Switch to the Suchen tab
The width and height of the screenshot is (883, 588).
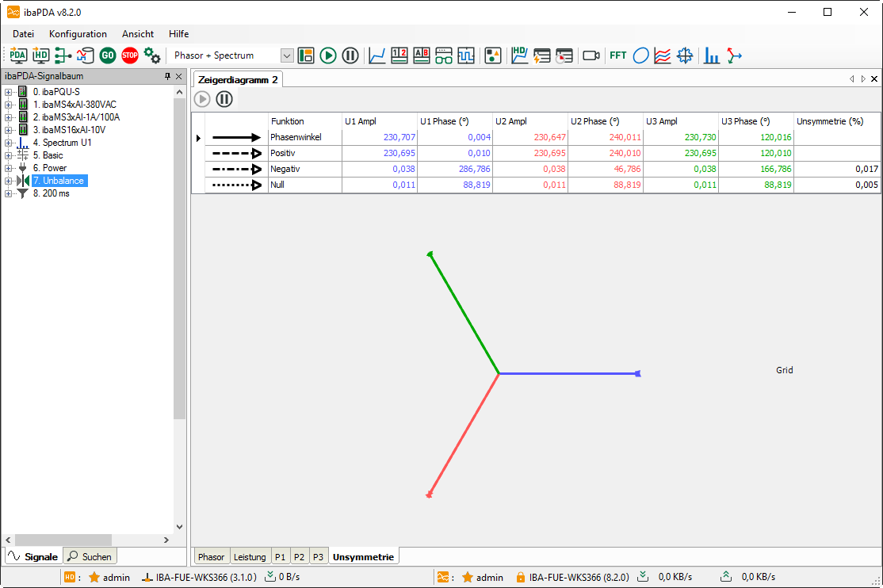(x=90, y=556)
